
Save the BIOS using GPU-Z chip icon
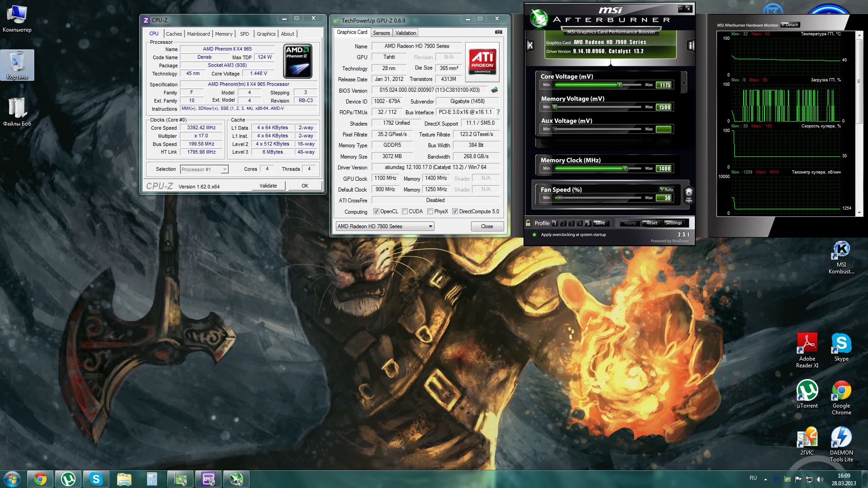(x=495, y=90)
